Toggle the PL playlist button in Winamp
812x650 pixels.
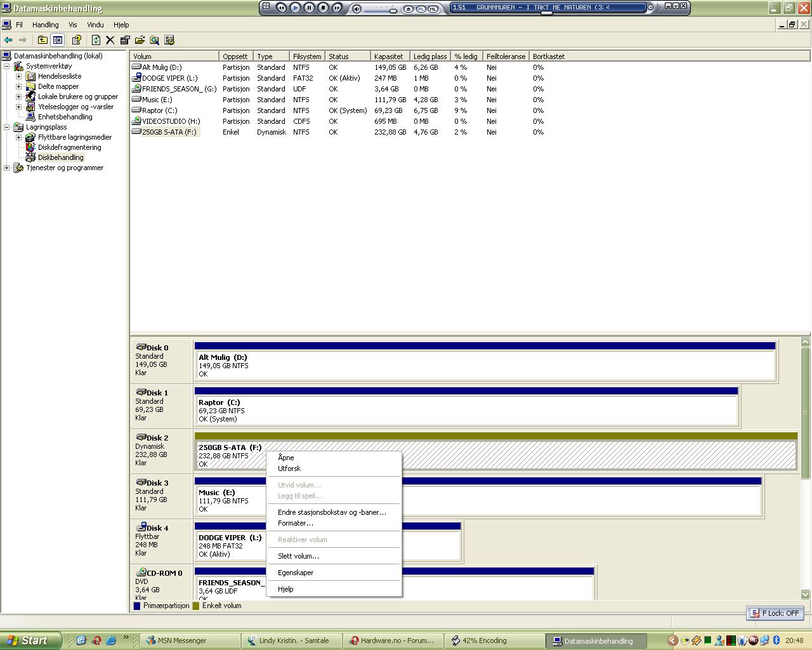421,9
